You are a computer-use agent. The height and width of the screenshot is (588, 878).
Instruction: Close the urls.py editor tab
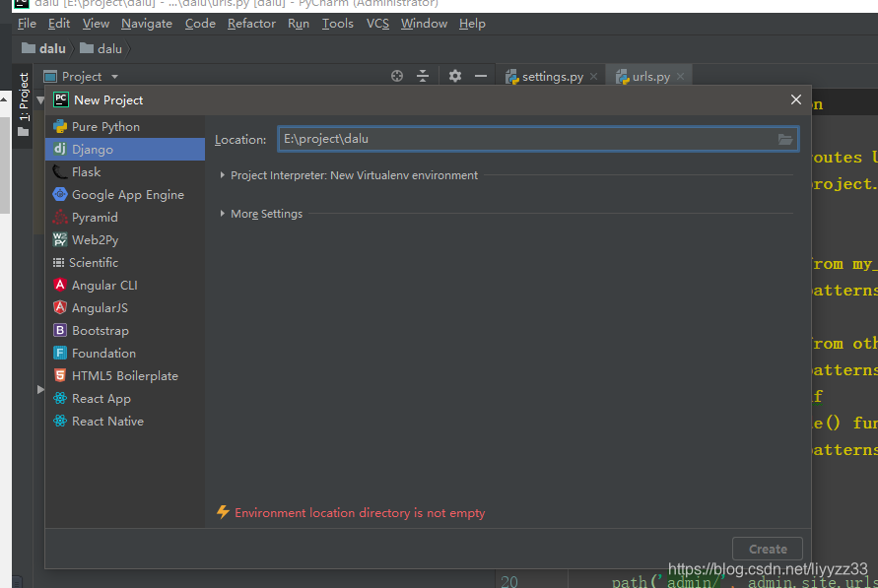click(680, 77)
